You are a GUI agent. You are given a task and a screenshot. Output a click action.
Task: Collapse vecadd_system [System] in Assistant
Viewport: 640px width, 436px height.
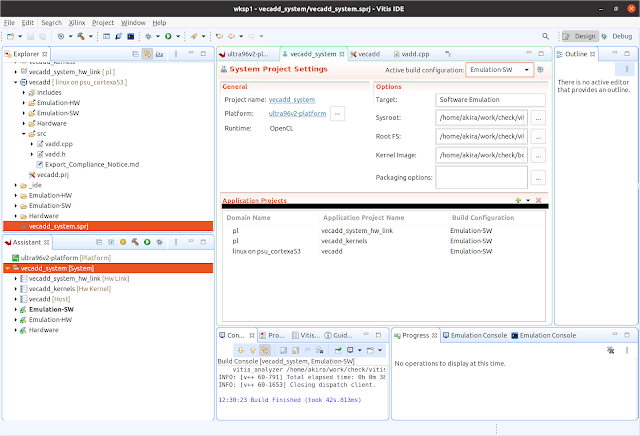pos(8,268)
